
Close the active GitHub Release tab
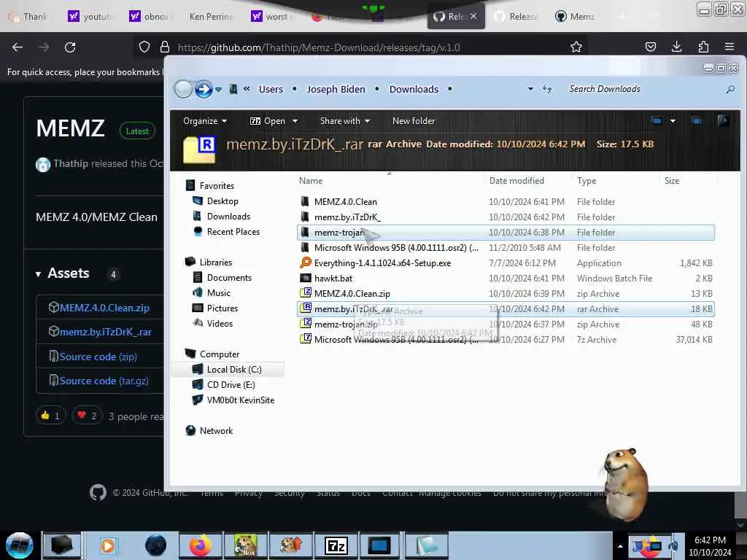click(x=473, y=16)
